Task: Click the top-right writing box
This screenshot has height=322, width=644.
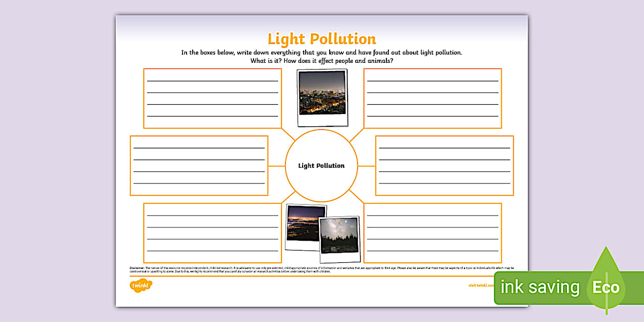Action: (432, 97)
